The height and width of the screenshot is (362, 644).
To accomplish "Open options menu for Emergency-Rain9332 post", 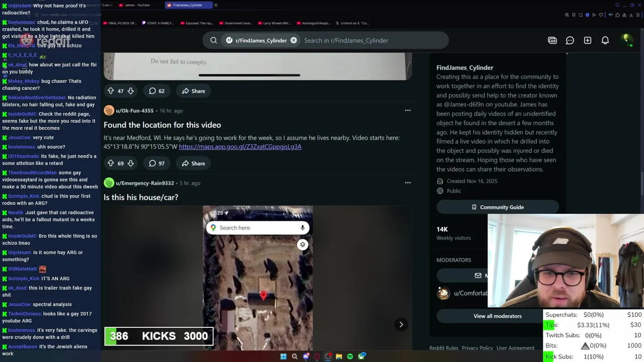I will [x=408, y=183].
